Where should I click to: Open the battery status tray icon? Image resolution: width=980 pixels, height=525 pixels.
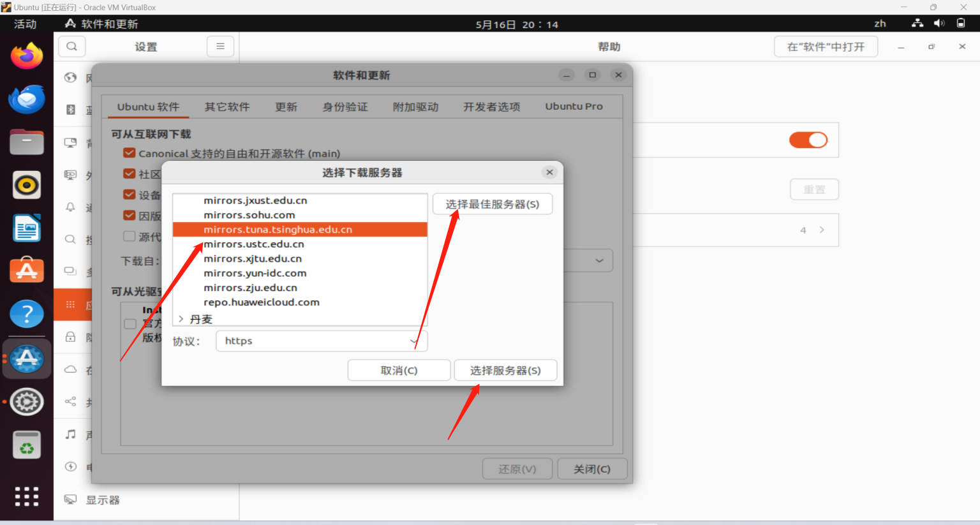[961, 24]
